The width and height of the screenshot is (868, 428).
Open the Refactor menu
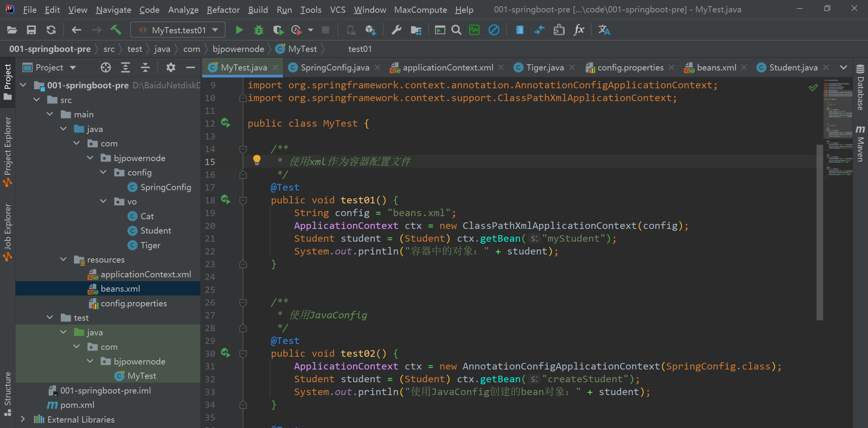(x=223, y=10)
